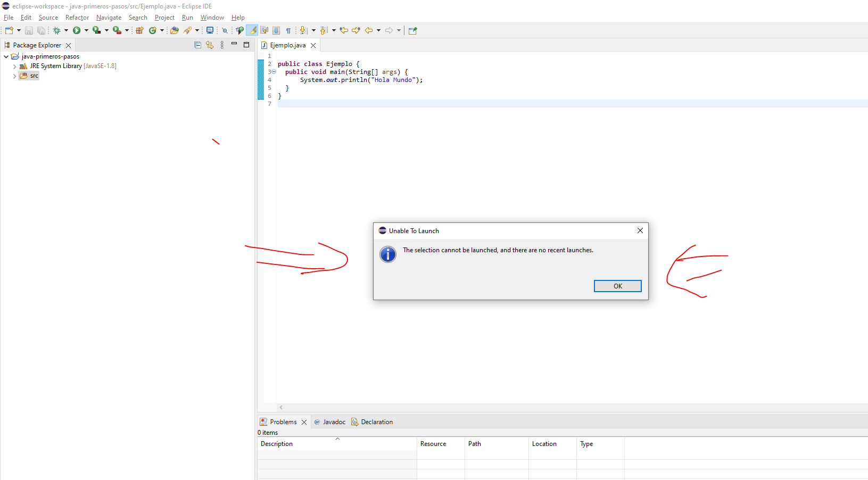The height and width of the screenshot is (480, 868).
Task: Toggle Mark Occurrences highlighter
Action: tap(252, 30)
